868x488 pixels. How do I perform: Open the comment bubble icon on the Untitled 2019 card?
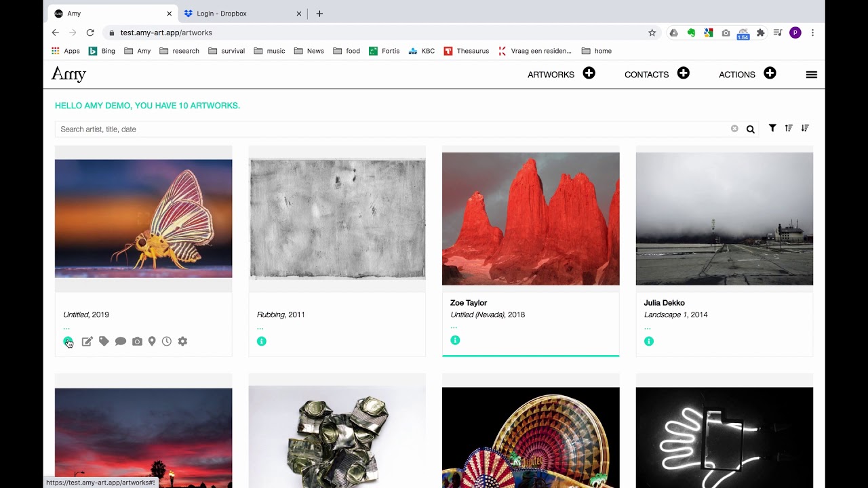(121, 342)
